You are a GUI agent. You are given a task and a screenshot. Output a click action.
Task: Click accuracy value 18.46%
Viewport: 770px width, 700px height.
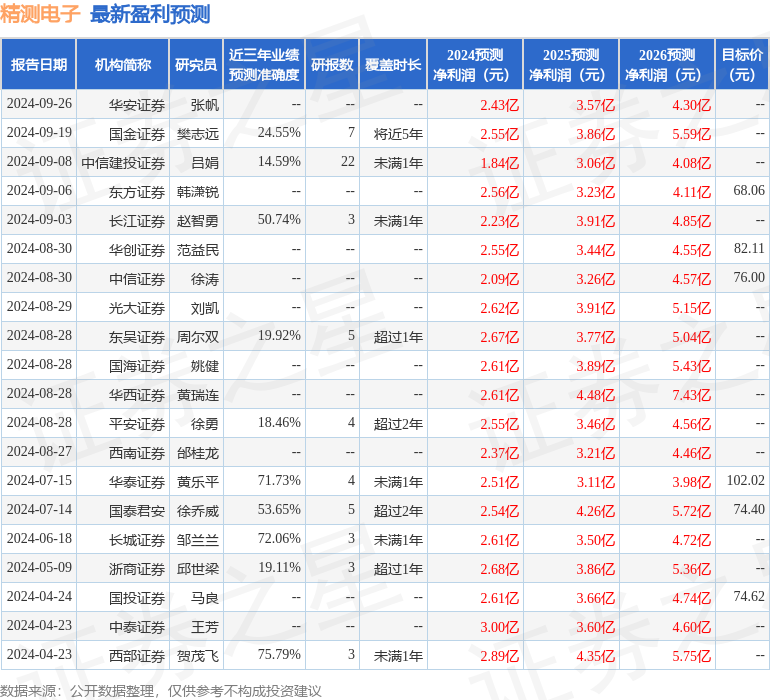pyautogui.click(x=279, y=422)
